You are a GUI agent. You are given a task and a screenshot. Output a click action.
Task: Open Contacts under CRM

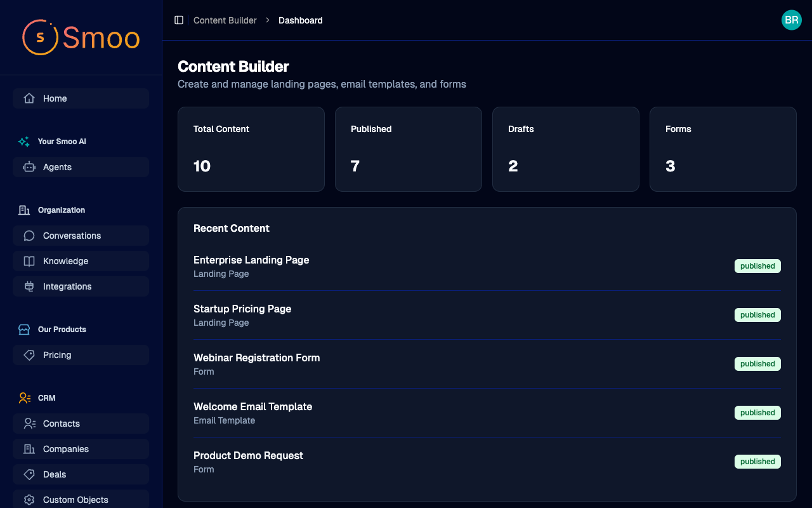61,424
